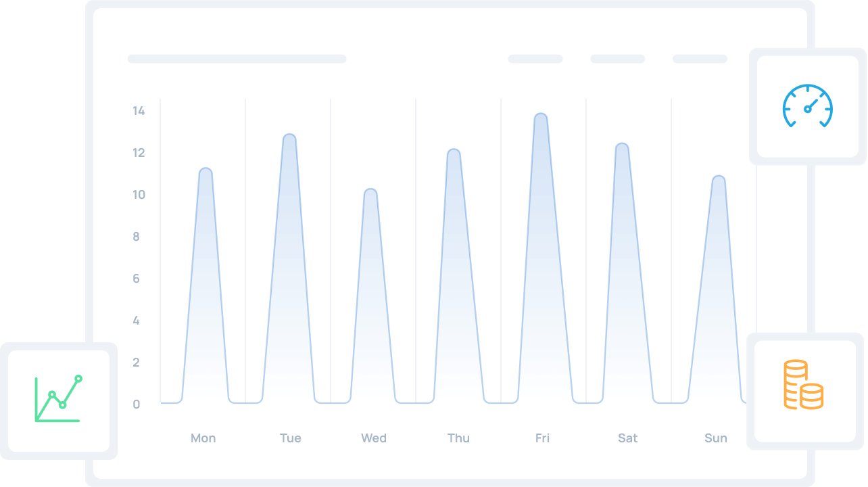Select the Tuesday peak in the chart
This screenshot has width=868, height=487.
pyautogui.click(x=289, y=269)
